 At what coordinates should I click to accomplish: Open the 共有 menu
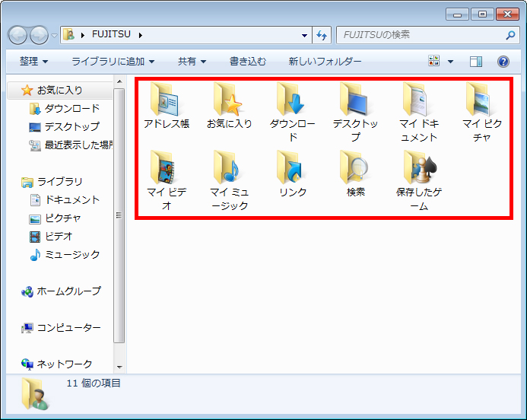(x=192, y=61)
